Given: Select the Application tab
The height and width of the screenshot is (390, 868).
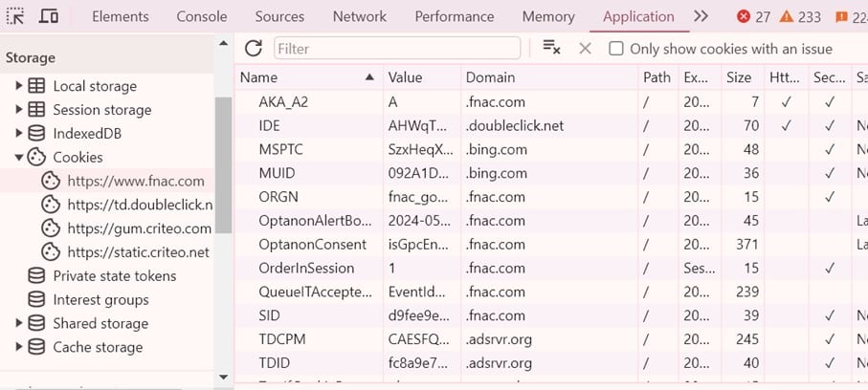Looking at the screenshot, I should (639, 16).
